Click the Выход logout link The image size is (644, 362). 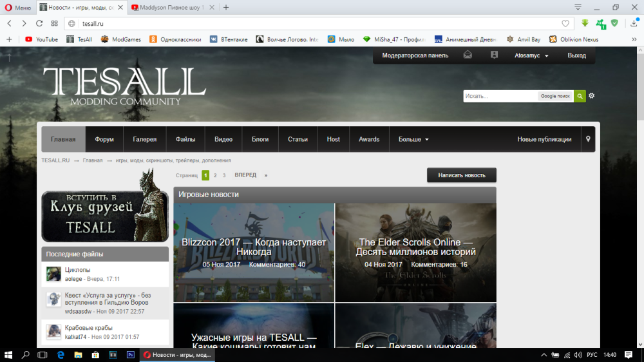click(576, 55)
